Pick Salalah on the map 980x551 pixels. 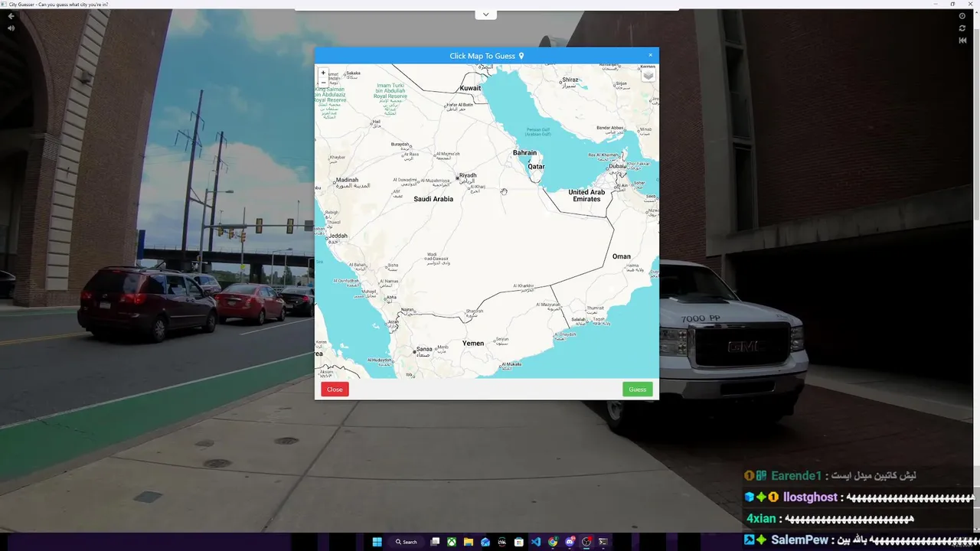pyautogui.click(x=577, y=319)
